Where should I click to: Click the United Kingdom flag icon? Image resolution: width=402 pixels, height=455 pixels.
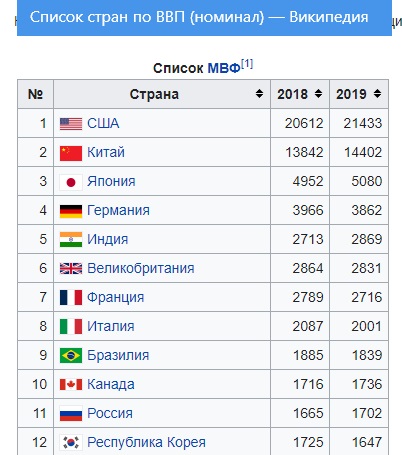[x=71, y=269]
